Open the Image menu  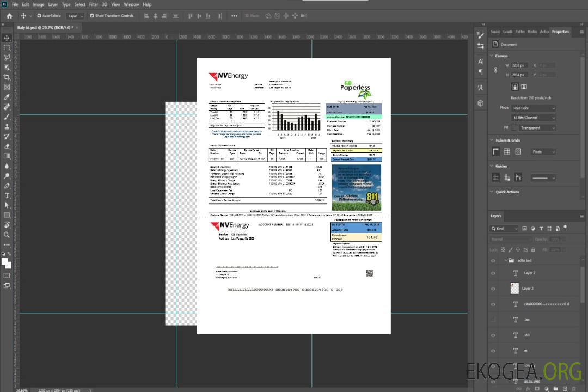[x=39, y=4]
